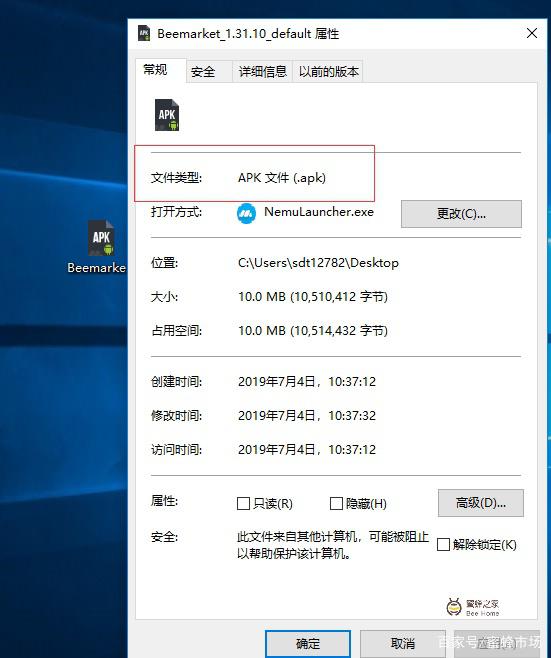
Task: Click the Beemarke desktop icon label
Action: pos(97,268)
